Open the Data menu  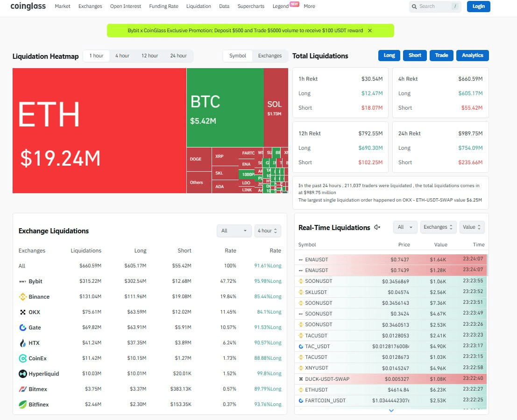click(x=224, y=6)
